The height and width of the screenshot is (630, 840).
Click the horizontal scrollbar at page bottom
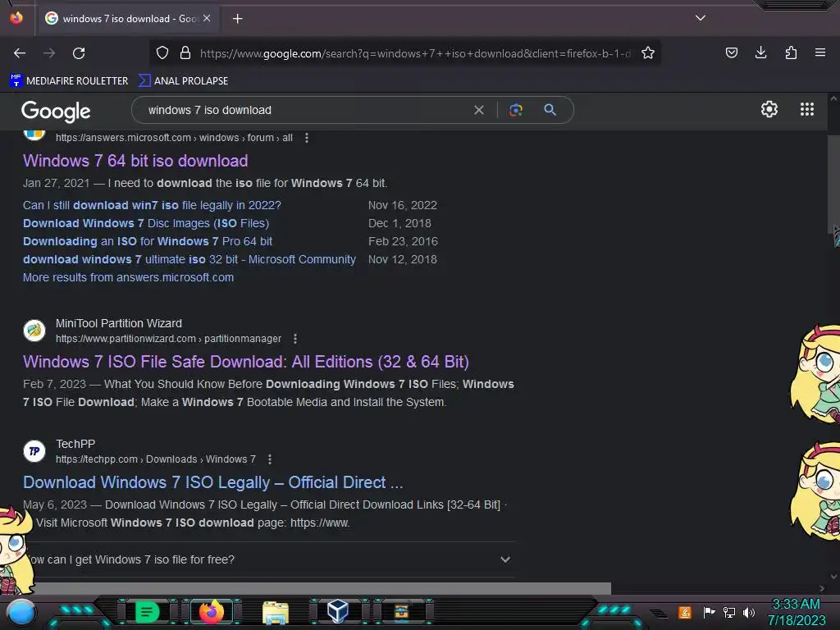(x=322, y=588)
